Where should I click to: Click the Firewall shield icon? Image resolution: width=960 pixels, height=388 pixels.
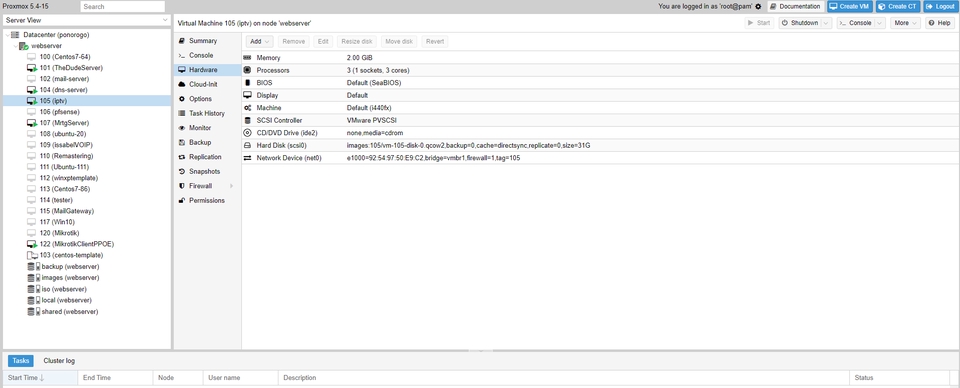182,186
